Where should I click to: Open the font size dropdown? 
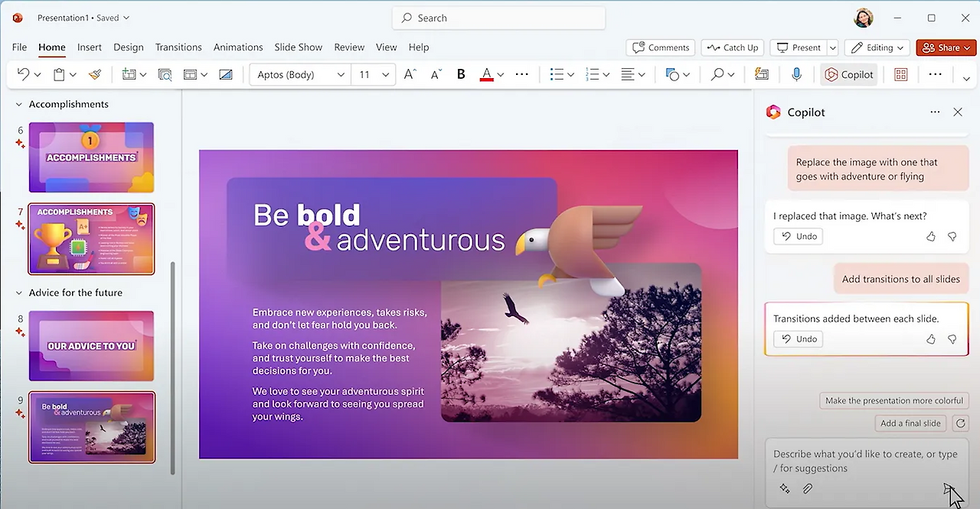pos(384,73)
